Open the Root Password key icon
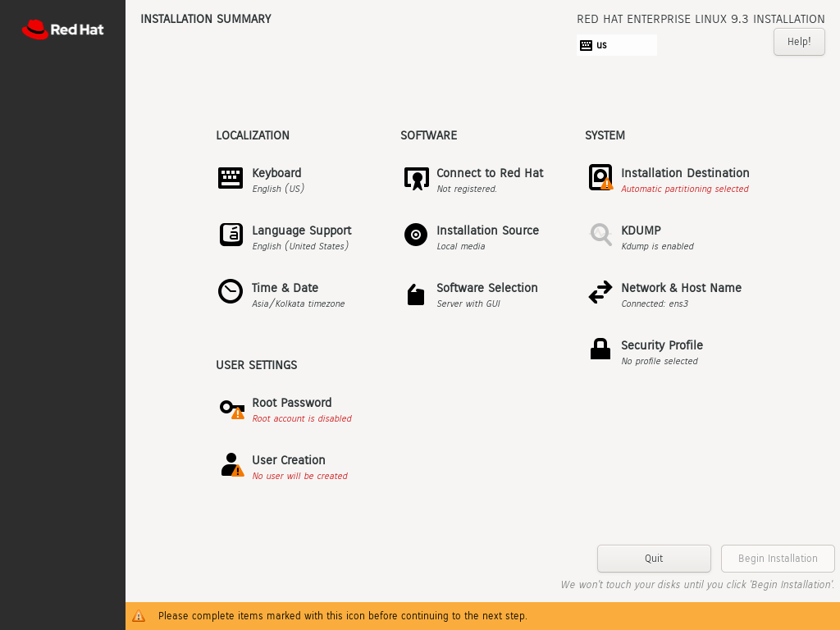The height and width of the screenshot is (630, 840). [x=232, y=409]
